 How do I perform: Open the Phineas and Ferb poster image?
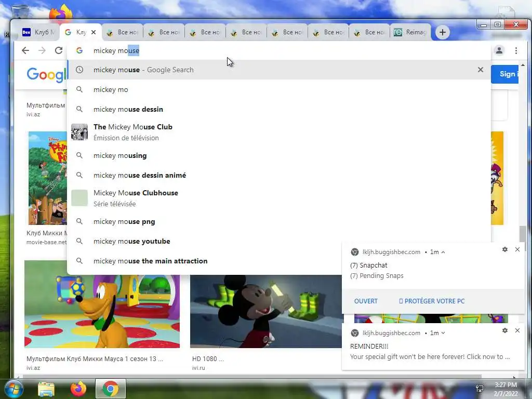click(47, 178)
